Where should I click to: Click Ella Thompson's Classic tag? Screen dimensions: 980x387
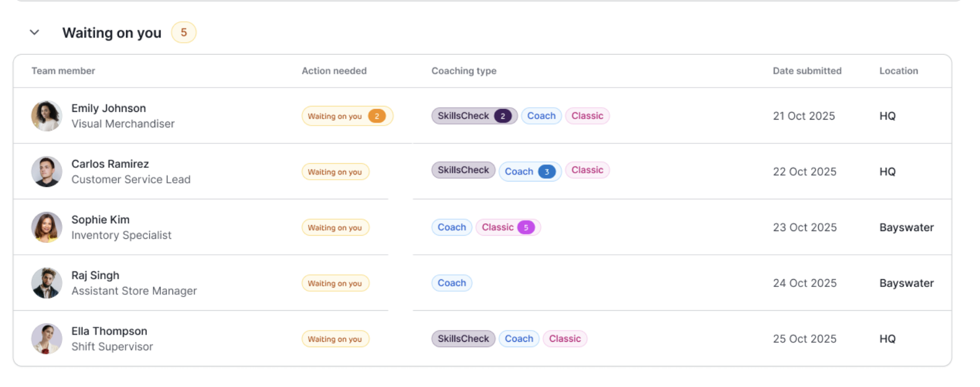pyautogui.click(x=564, y=339)
